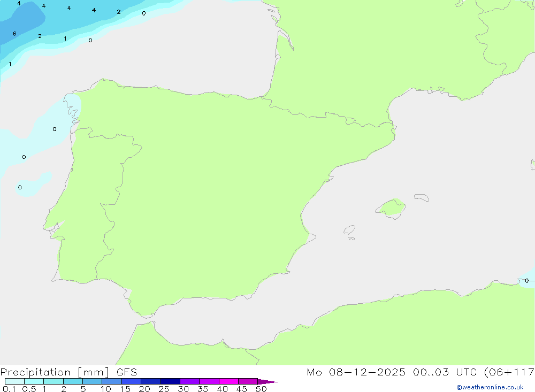Image resolution: width=535 pixels, height=392 pixels.
Task: Pick the 20–25 mm legend color box
Action: [150, 381]
